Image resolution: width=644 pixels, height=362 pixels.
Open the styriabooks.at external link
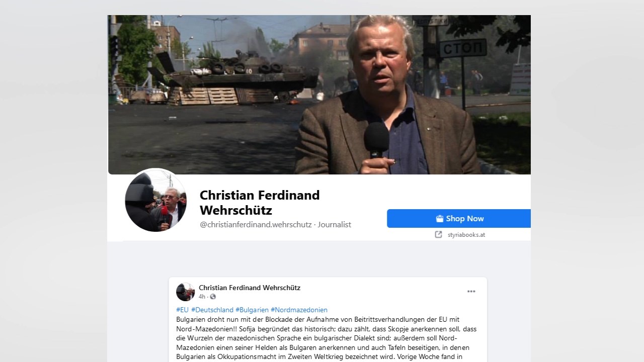pos(466,235)
